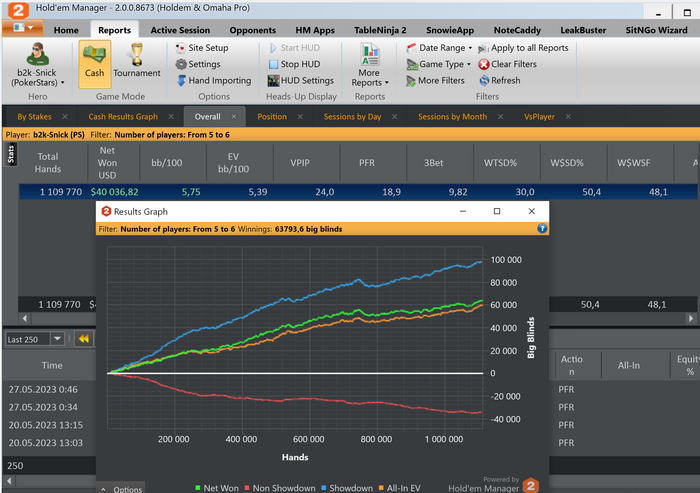The image size is (700, 493).
Task: Switch to Cash game mode
Action: pyautogui.click(x=95, y=64)
